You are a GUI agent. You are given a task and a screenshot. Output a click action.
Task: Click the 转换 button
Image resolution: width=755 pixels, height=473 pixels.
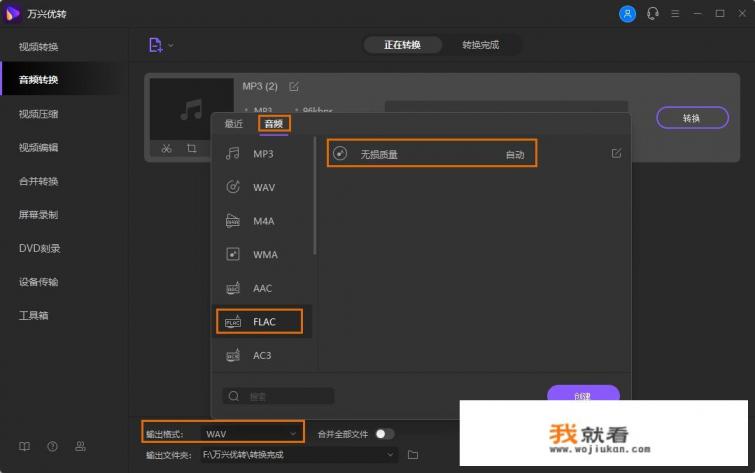click(x=691, y=118)
